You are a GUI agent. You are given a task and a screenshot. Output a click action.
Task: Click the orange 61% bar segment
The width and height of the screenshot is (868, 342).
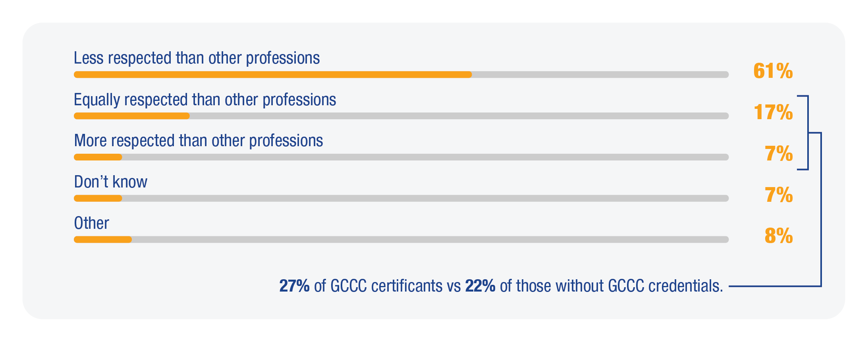pos(273,75)
